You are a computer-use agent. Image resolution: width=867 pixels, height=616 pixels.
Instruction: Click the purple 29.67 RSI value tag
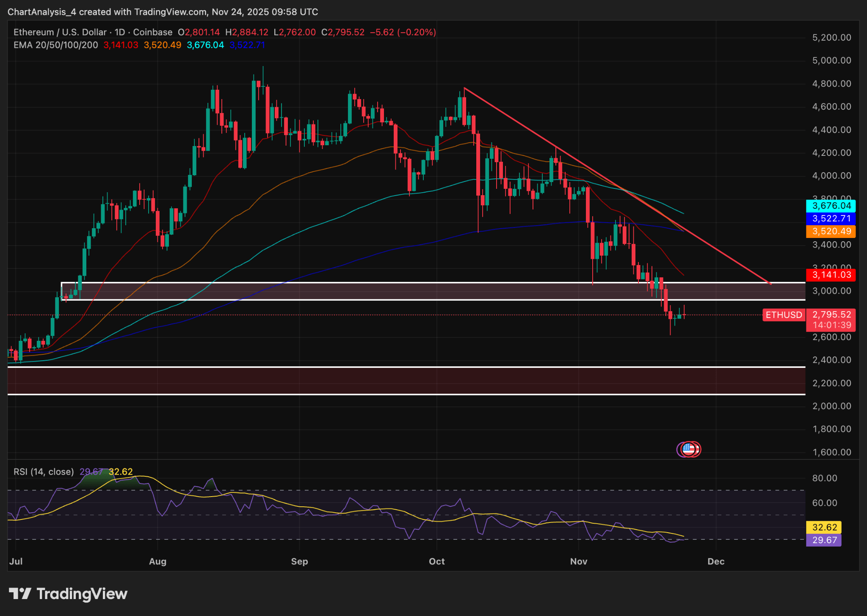point(824,540)
